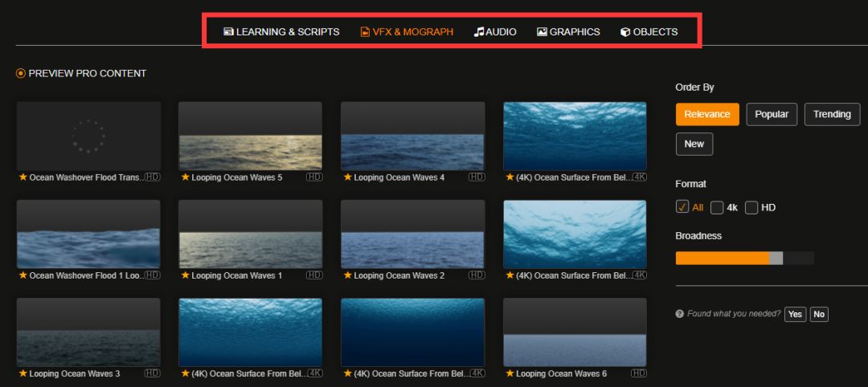Viewport: 868px width, 387px height.
Task: Answer Yes to Found what you needed
Action: [x=795, y=314]
